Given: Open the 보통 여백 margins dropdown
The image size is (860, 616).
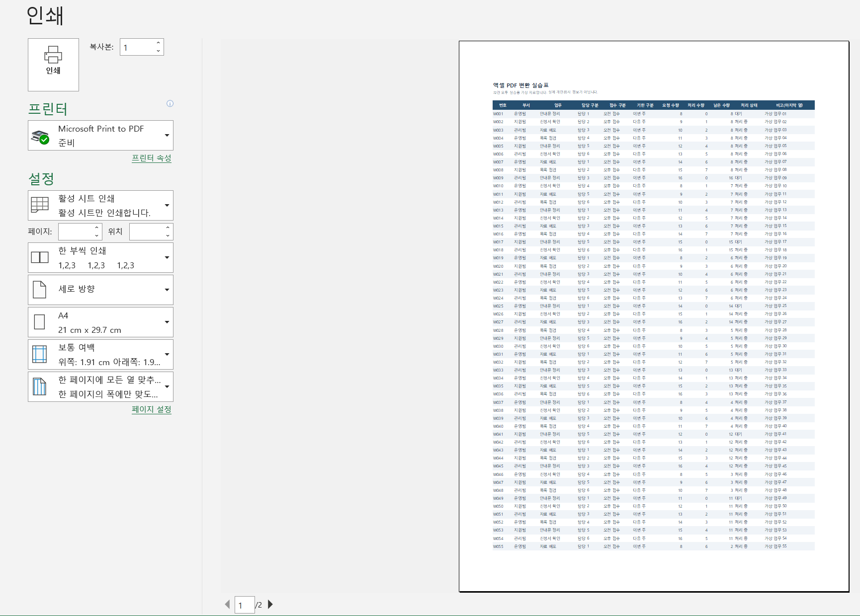Looking at the screenshot, I should coord(100,354).
